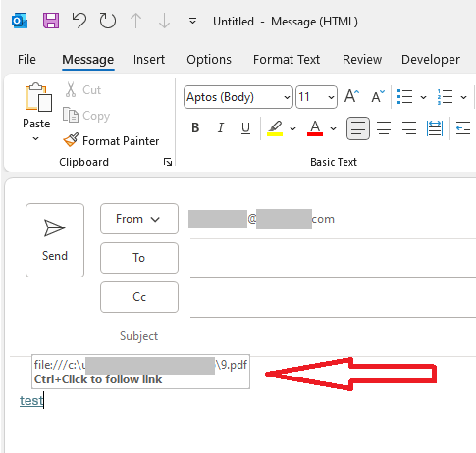Switch to the Insert ribbon tab
The height and width of the screenshot is (453, 476).
tap(149, 60)
